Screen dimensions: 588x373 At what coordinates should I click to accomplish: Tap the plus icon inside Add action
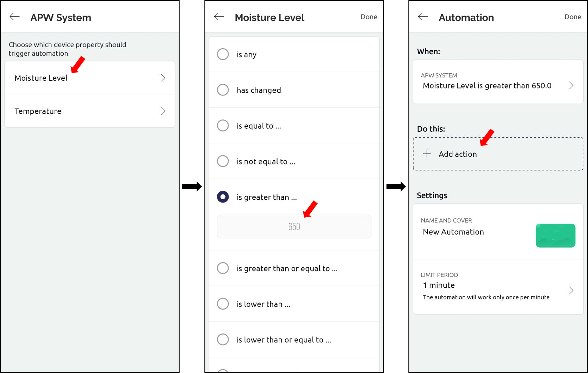pyautogui.click(x=427, y=154)
